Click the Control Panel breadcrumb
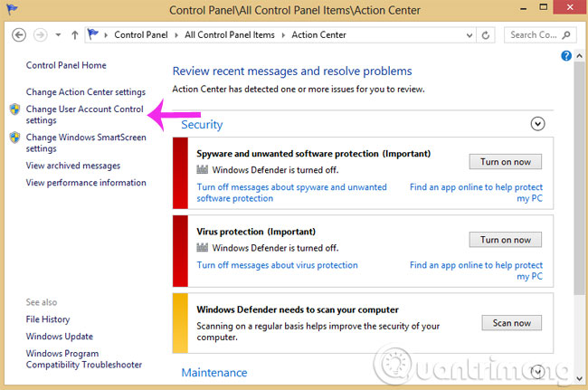 coord(141,35)
